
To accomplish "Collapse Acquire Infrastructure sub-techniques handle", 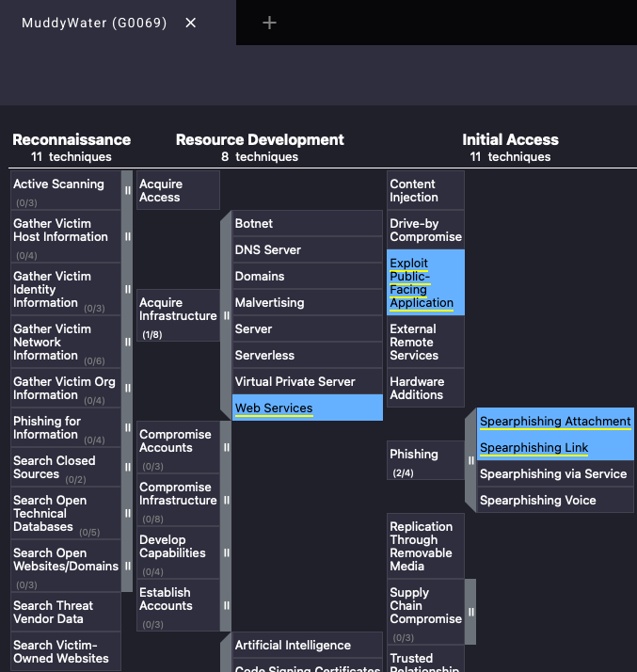I will click(x=226, y=315).
